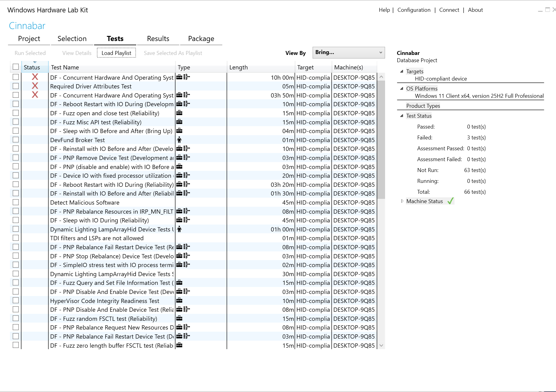This screenshot has width=556, height=392.
Task: Click the type icon for DF - Fuzz Query and Set File Information
Action: coord(179,282)
